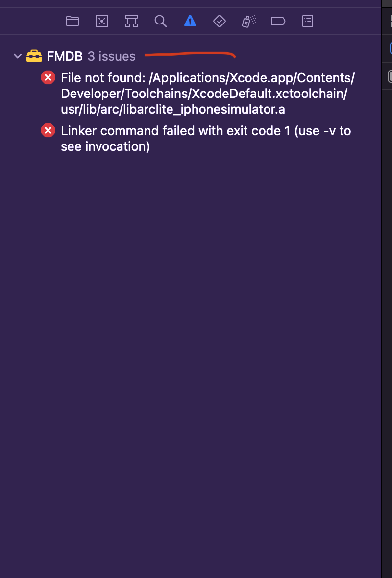Viewport: 392px width, 578px height.
Task: Show the Report navigator list icon
Action: pyautogui.click(x=308, y=21)
